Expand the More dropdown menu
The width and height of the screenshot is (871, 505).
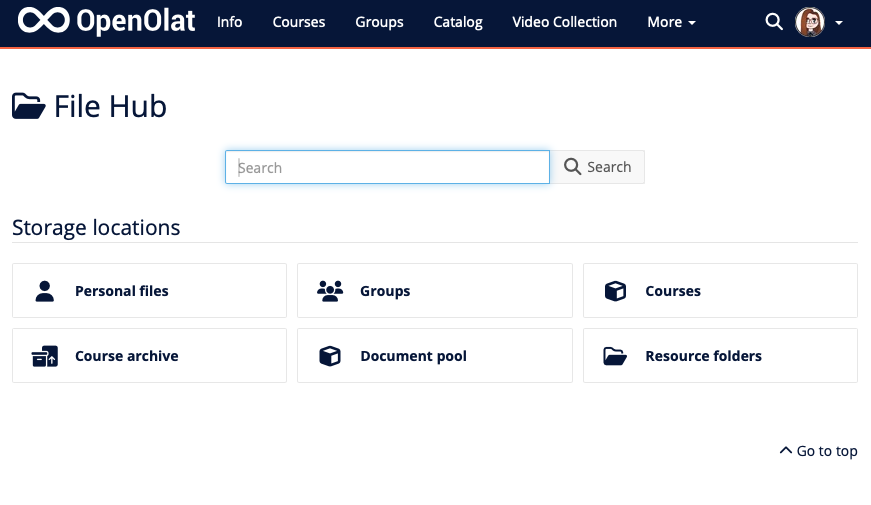[x=671, y=22]
